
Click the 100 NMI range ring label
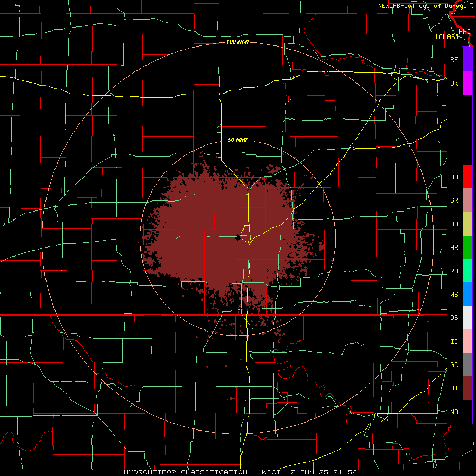(x=237, y=42)
